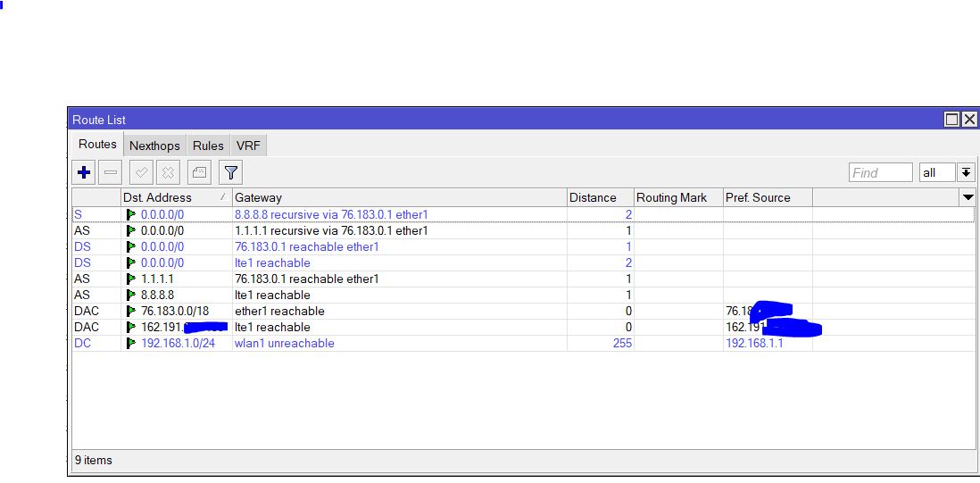This screenshot has width=980, height=483.
Task: Select the 1.1.1.1 recursive gateway route row
Action: click(523, 230)
